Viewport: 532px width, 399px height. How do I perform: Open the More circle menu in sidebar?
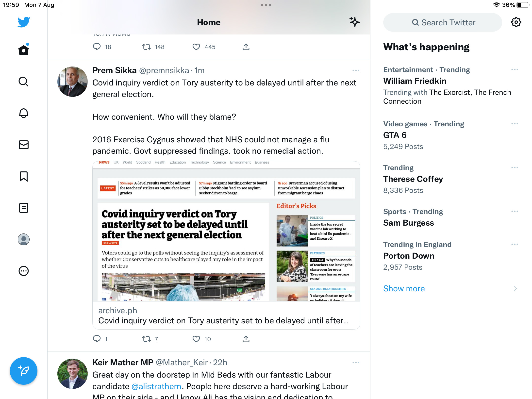coord(24,271)
